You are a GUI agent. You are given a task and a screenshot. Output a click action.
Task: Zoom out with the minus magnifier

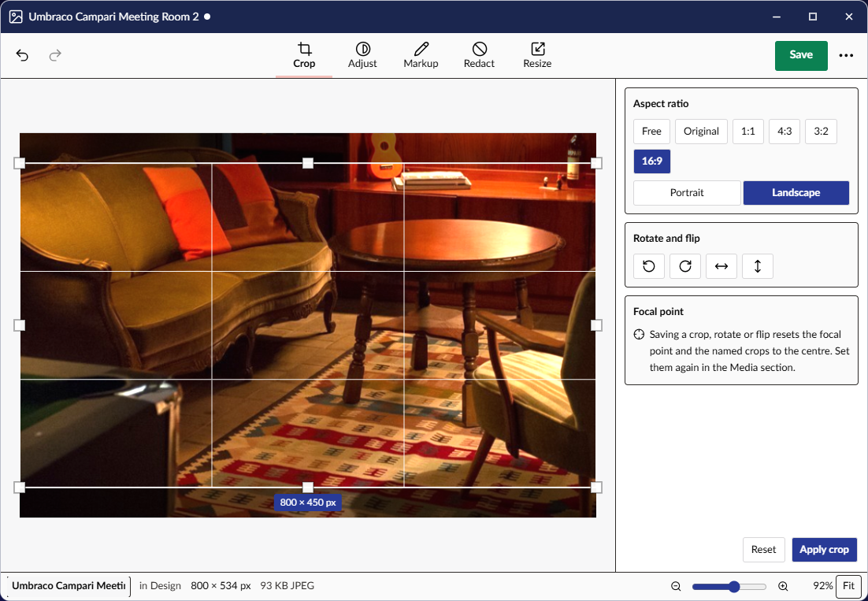676,586
